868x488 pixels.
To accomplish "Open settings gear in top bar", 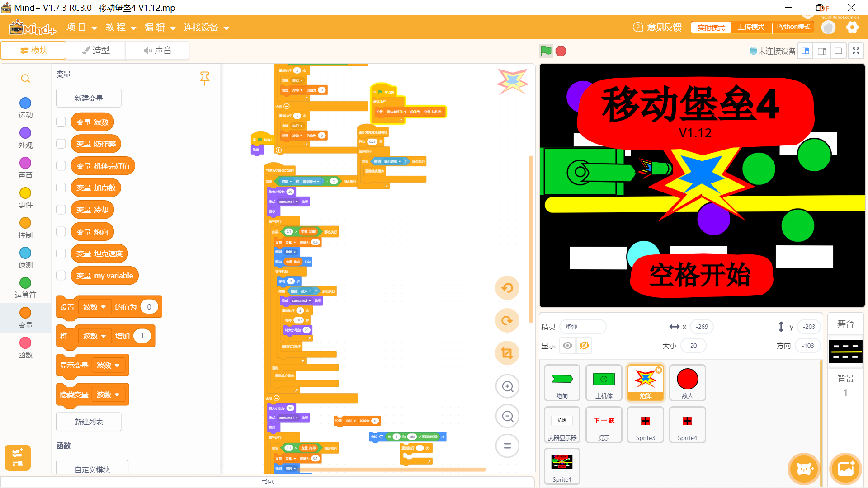I will 852,28.
